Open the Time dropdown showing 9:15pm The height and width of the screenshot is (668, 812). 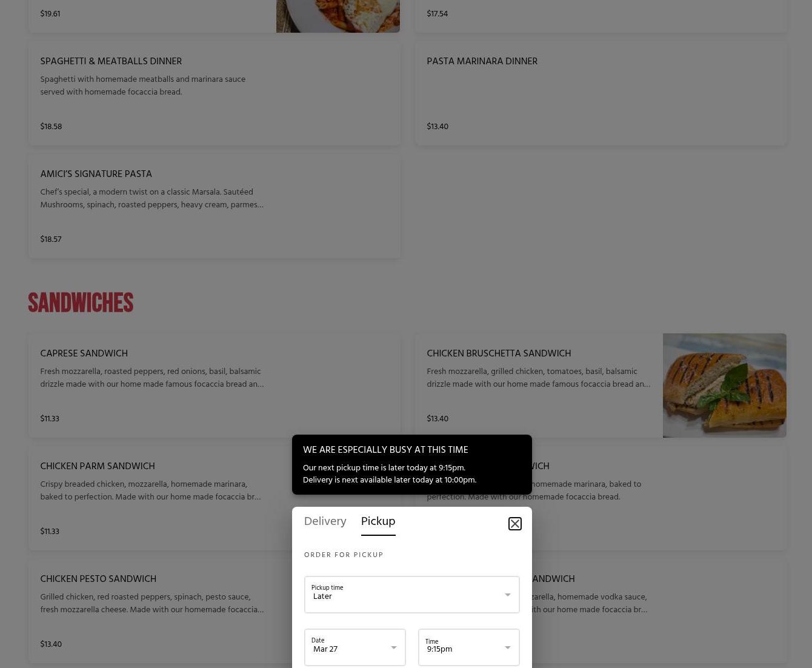pyautogui.click(x=468, y=647)
